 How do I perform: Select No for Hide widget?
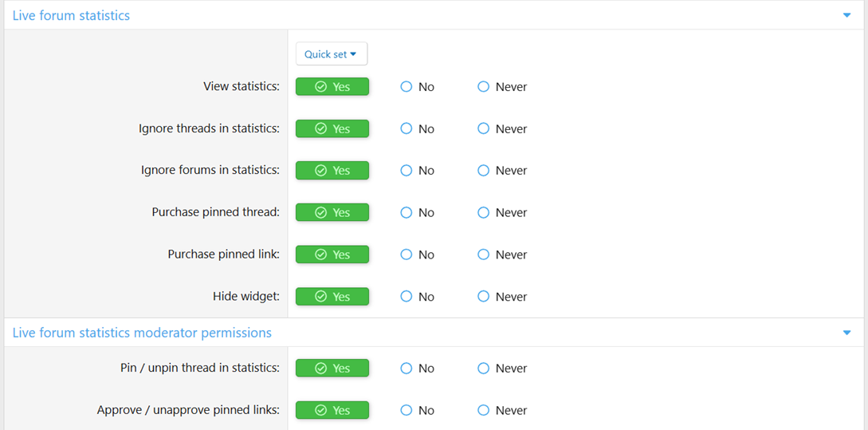[x=407, y=297]
